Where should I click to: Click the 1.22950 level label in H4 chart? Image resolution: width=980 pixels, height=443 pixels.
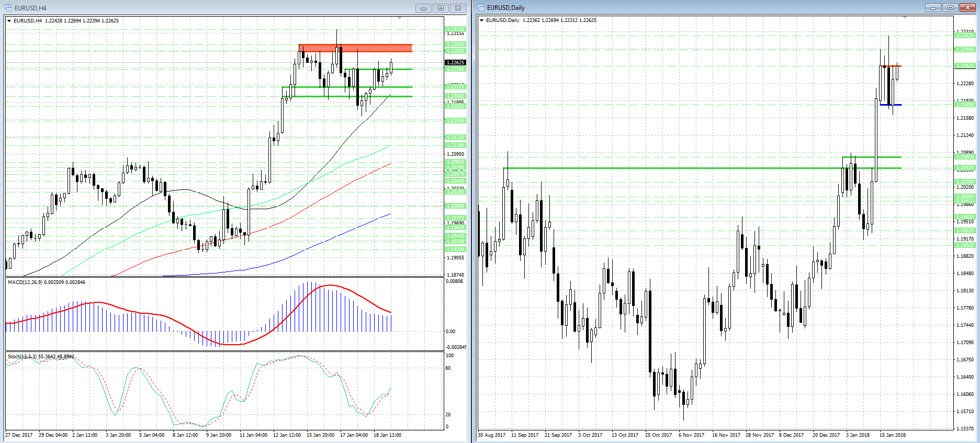click(x=455, y=44)
